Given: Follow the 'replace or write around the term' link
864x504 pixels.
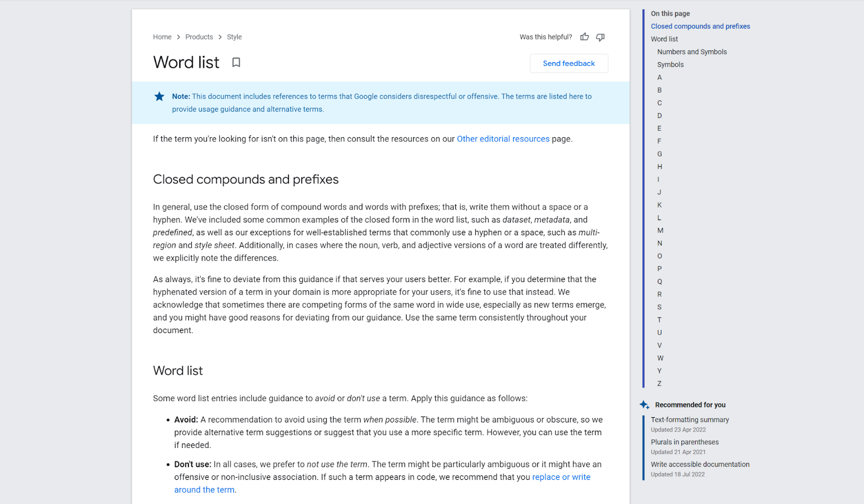Looking at the screenshot, I should (x=561, y=476).
